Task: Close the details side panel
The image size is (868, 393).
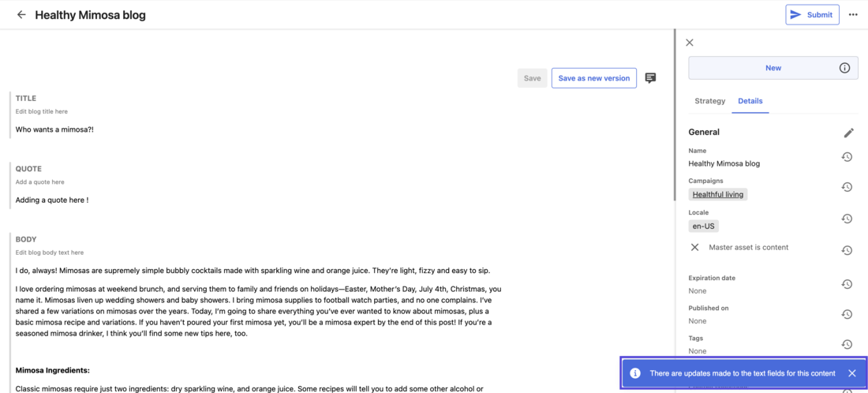Action: coord(689,43)
